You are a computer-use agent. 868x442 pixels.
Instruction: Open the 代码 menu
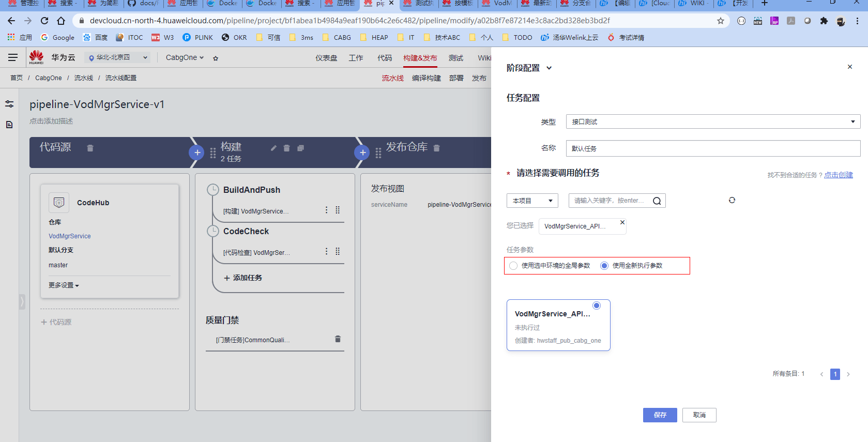click(385, 58)
